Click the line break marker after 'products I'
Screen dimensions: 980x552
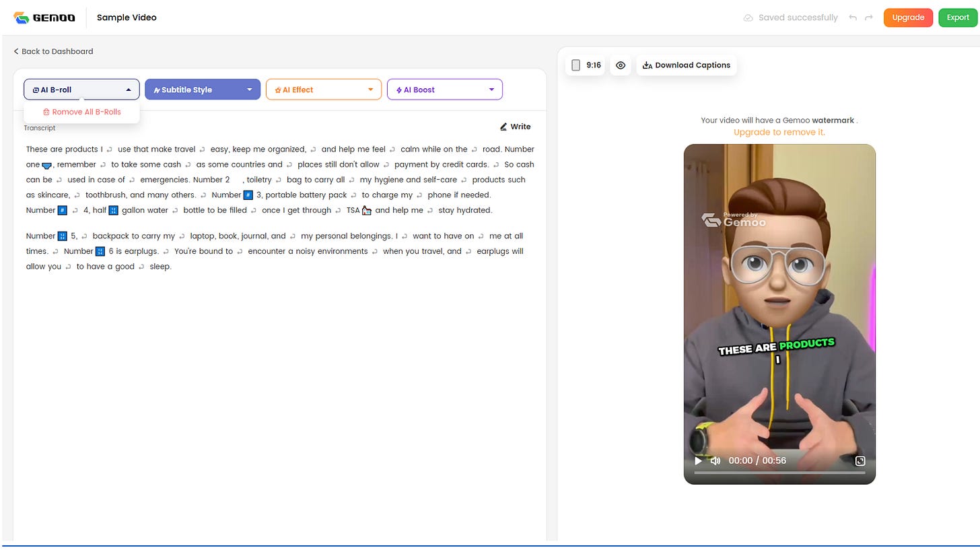tap(110, 149)
